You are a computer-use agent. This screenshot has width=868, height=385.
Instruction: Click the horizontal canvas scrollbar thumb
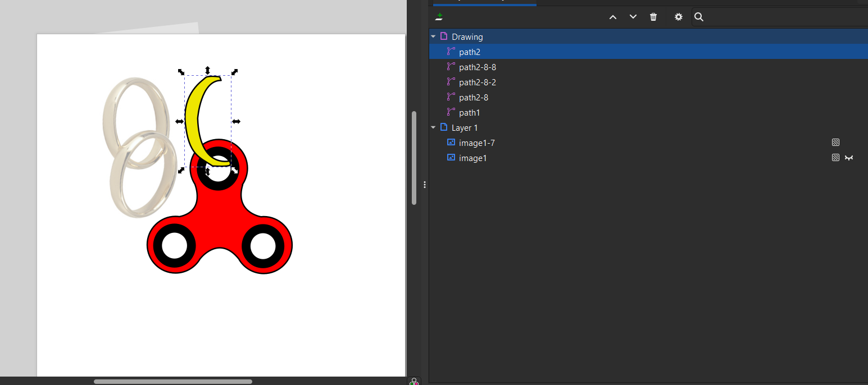(x=173, y=382)
